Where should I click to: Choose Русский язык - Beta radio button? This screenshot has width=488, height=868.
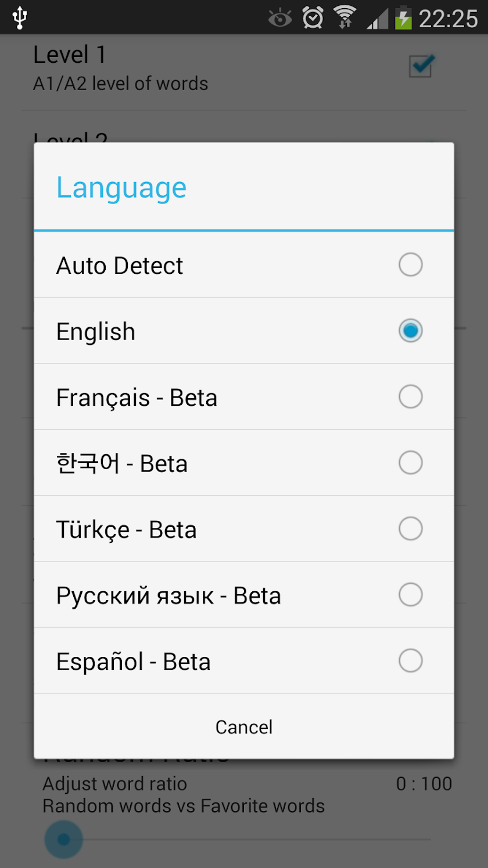(410, 595)
